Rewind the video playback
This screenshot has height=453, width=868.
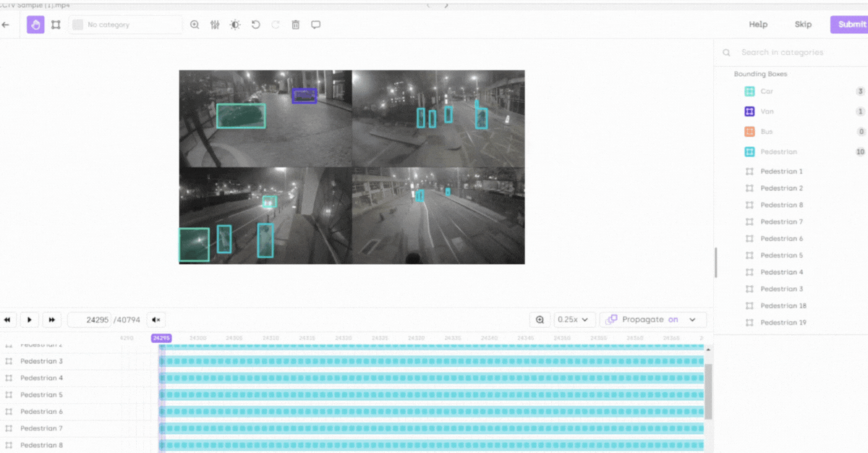tap(8, 320)
